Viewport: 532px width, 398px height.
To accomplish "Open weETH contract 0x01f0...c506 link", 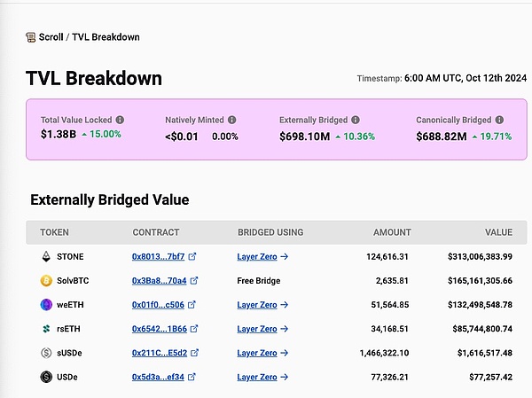I will pyautogui.click(x=158, y=305).
